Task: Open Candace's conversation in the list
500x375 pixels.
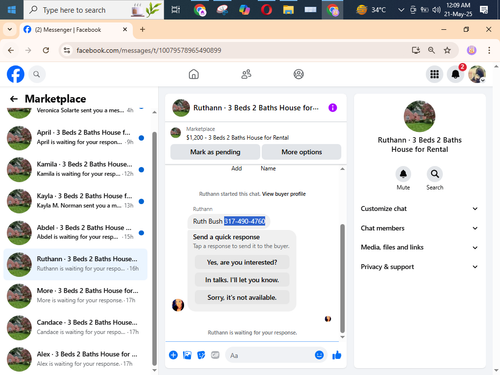Action: click(76, 327)
